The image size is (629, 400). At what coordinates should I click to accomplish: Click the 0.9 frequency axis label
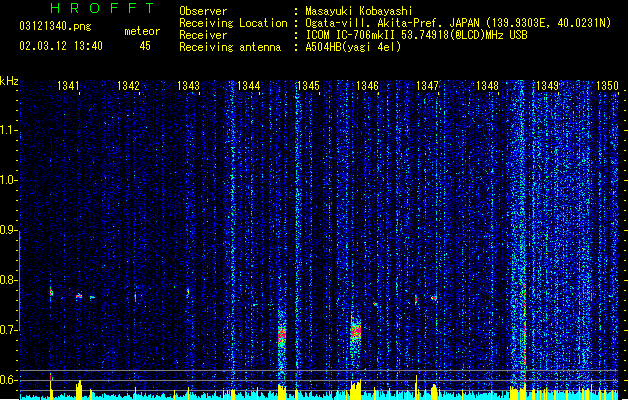[x=8, y=230]
